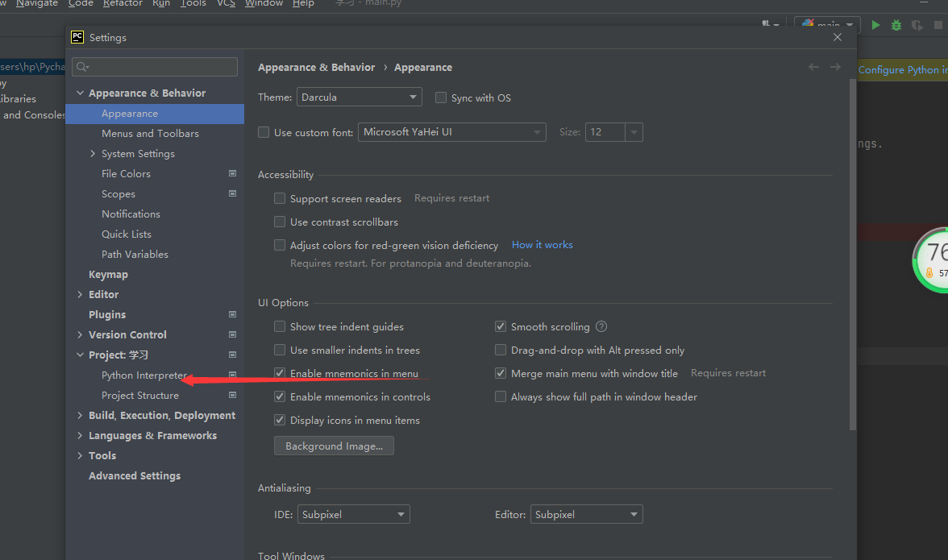Open the IDE antialiasing Subpixel dropdown

tap(354, 514)
